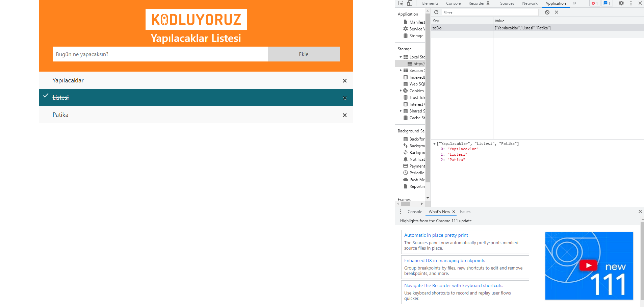Open the Manifest panel in Application sidebar
644x307 pixels.
click(x=417, y=22)
